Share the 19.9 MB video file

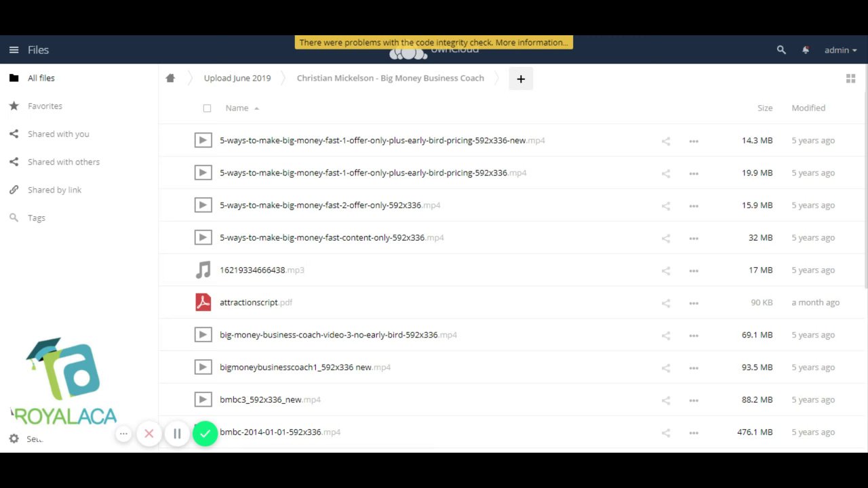tap(666, 174)
